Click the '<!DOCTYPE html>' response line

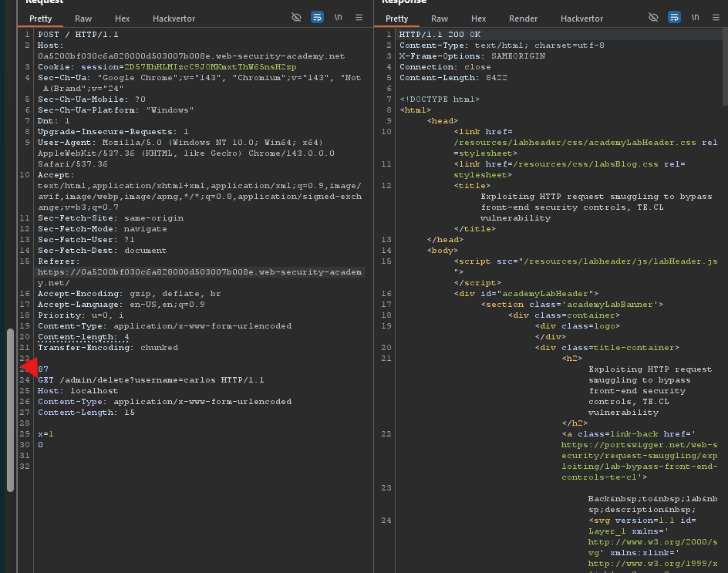[x=440, y=99]
